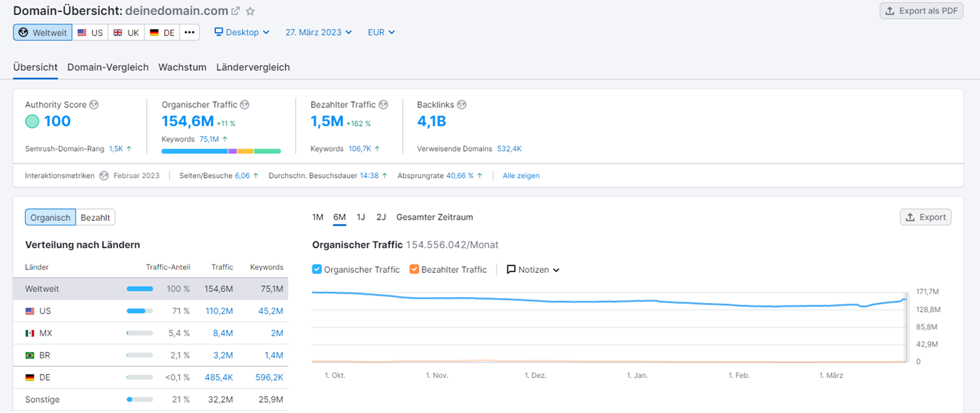Open the Desktop device dropdown

(x=242, y=32)
